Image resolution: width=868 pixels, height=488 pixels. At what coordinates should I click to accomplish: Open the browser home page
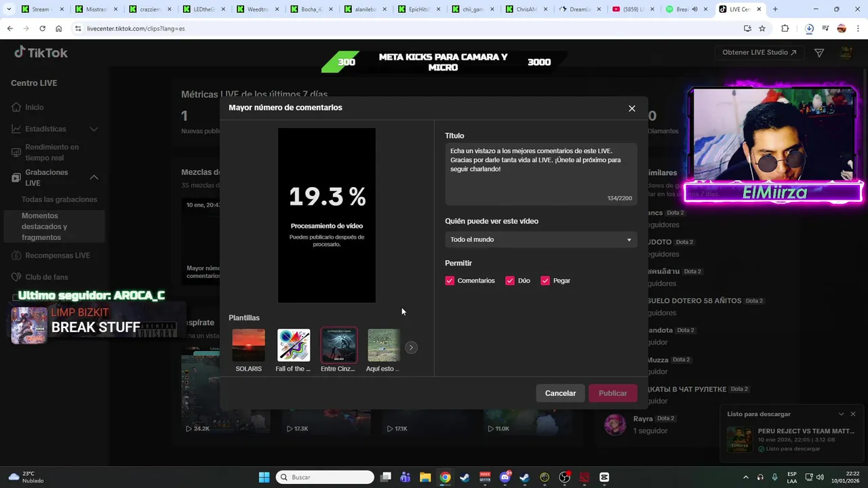[x=59, y=28]
